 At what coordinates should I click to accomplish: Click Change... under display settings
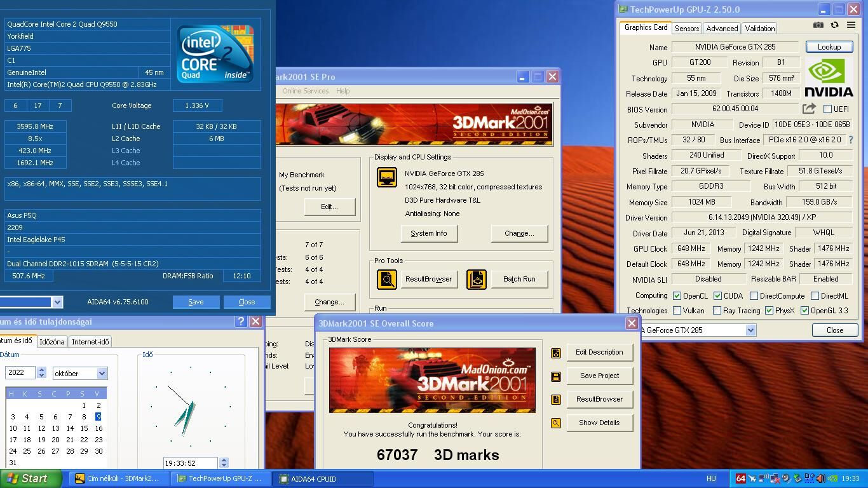click(519, 233)
